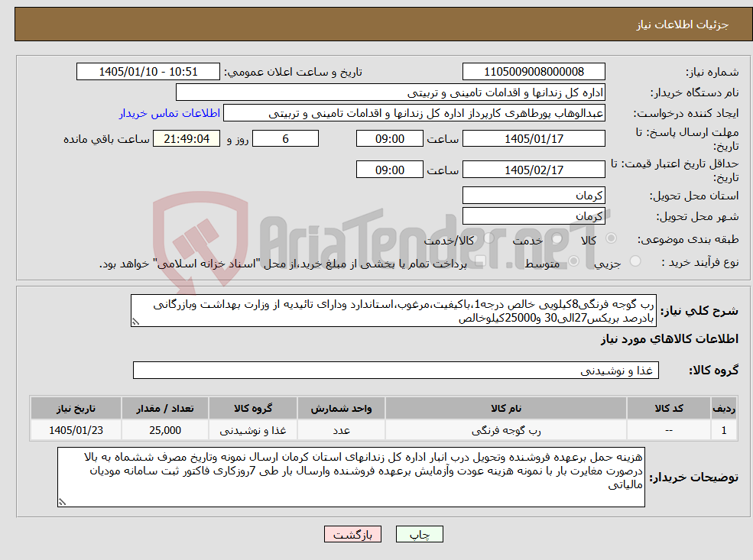Click the response deadline date 1405/01/17

534,139
